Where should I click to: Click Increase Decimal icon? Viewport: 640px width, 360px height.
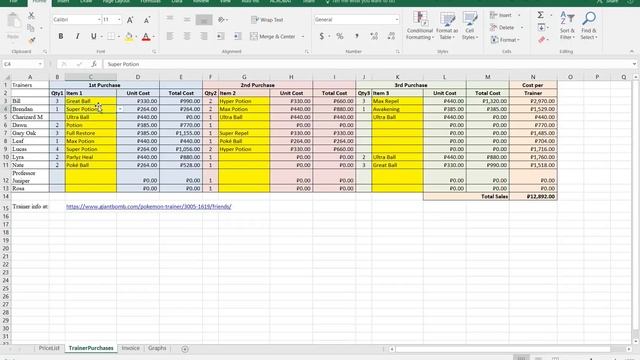374,36
